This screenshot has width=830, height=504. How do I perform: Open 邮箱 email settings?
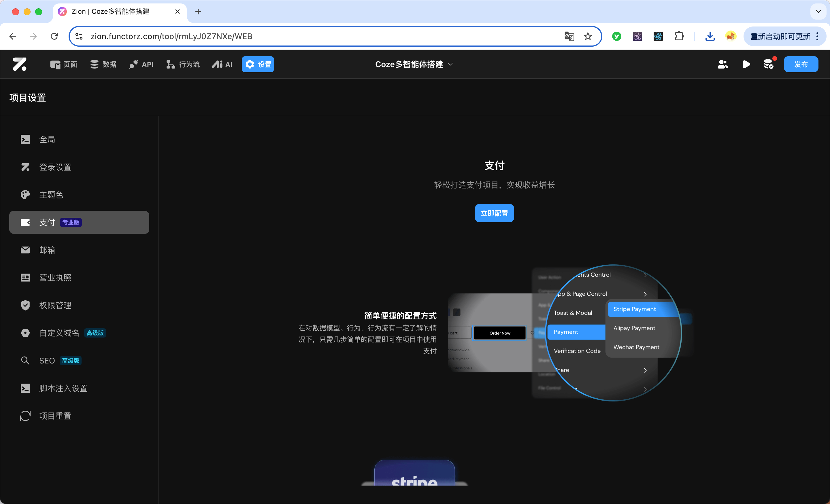[x=79, y=250]
